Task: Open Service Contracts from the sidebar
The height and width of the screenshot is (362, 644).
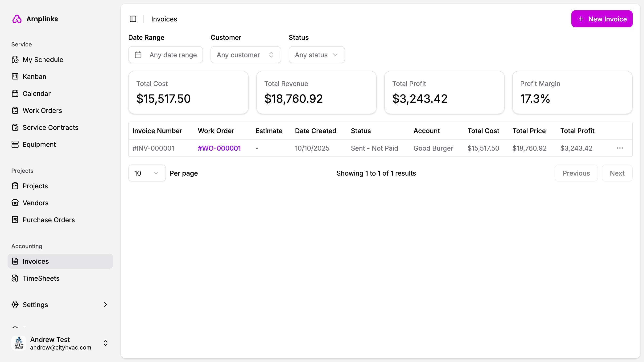Action: click(50, 128)
